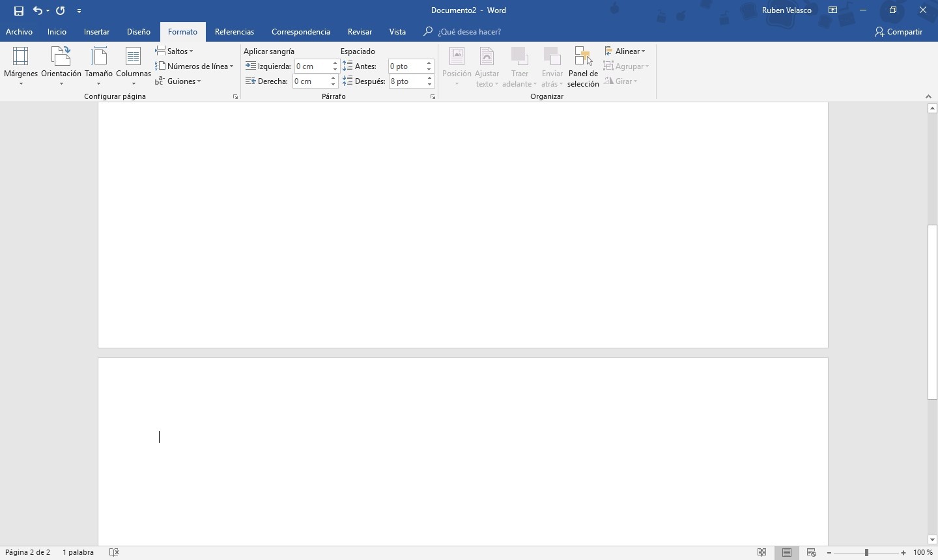Click the zoom slider handle
Viewport: 938px width, 560px height.
(866, 552)
